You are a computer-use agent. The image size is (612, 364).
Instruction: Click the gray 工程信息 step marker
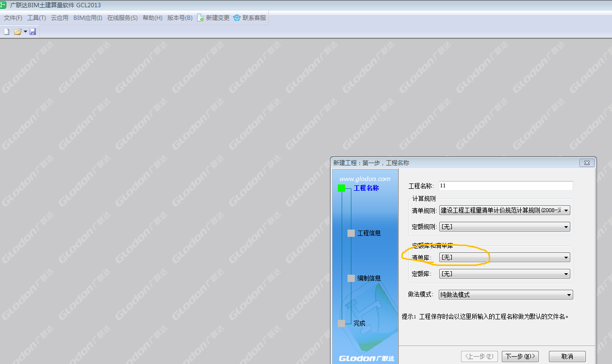point(351,233)
